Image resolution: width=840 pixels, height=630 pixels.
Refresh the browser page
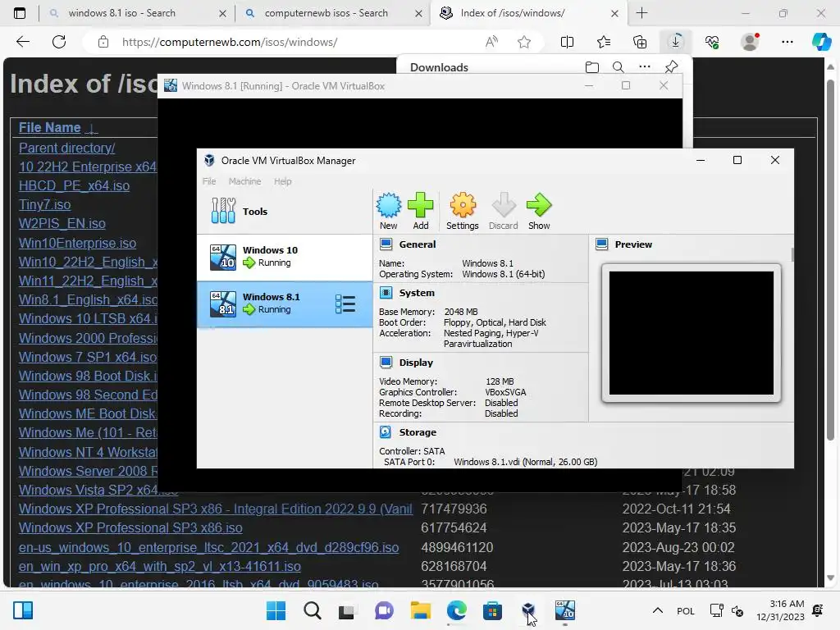click(x=59, y=42)
